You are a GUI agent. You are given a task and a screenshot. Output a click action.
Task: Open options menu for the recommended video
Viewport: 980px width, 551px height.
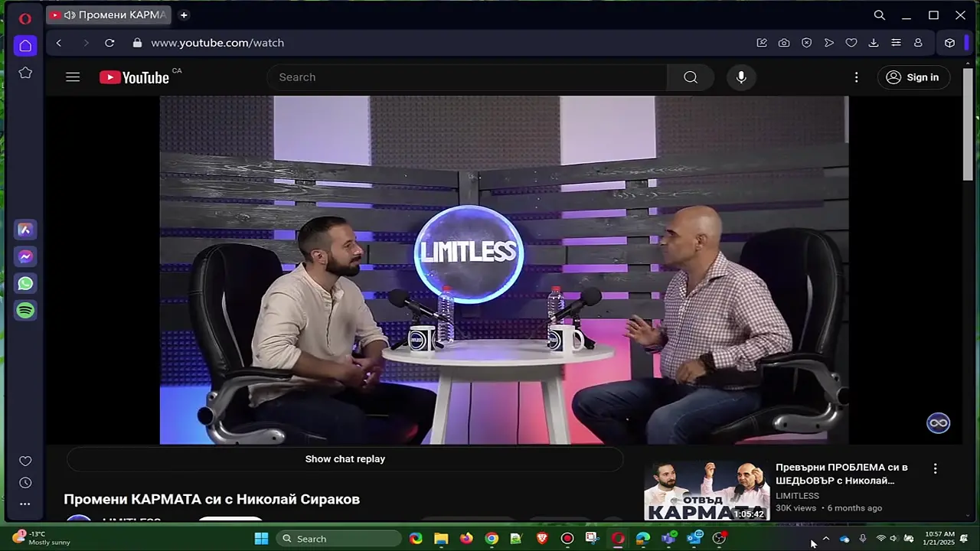point(935,468)
